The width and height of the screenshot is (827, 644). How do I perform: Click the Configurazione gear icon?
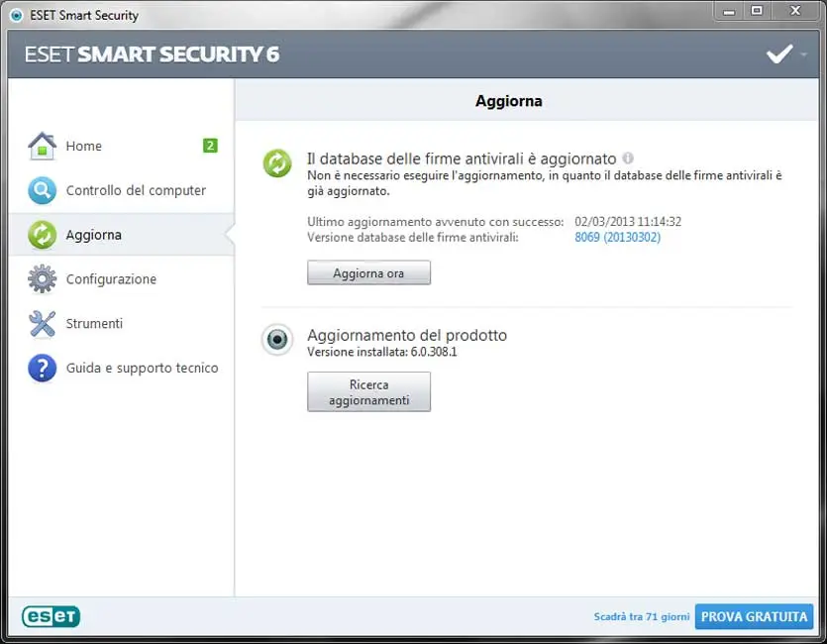(43, 279)
